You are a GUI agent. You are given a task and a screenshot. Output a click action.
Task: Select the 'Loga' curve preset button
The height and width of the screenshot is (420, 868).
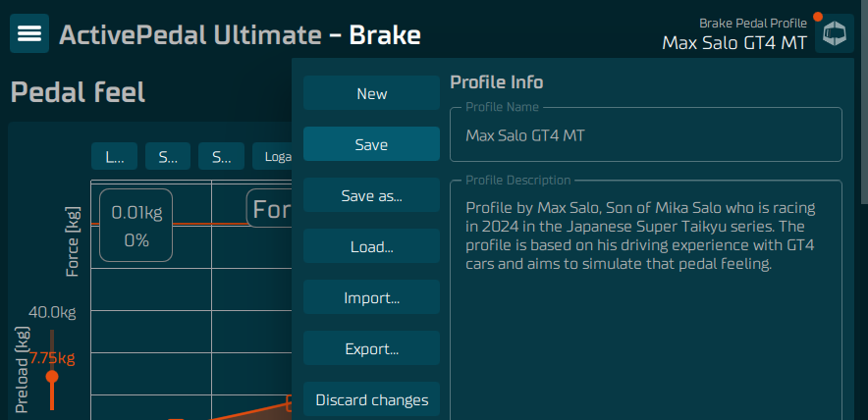tap(272, 156)
